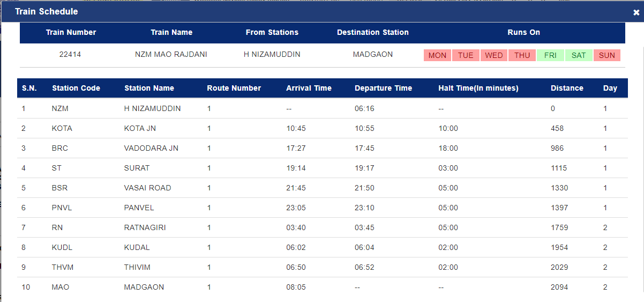Click departure time 10:55
644x302 pixels.
click(364, 128)
